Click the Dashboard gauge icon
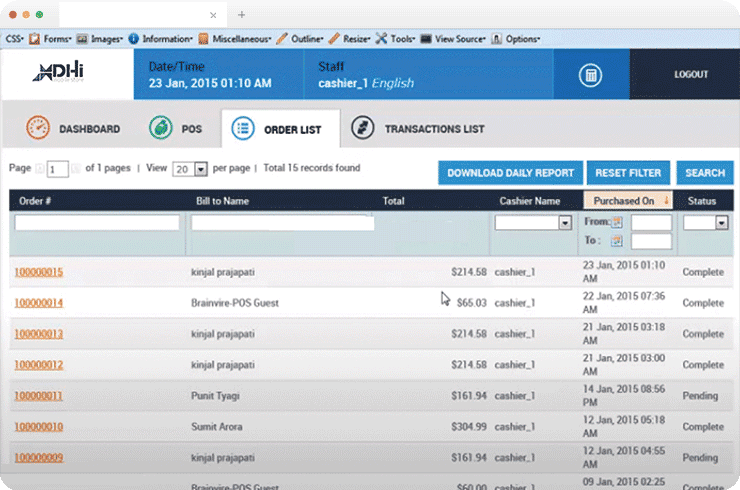The width and height of the screenshot is (740, 490). tap(37, 129)
